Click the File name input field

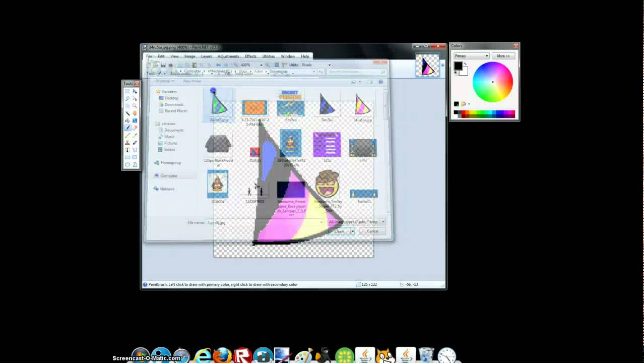pos(265,222)
